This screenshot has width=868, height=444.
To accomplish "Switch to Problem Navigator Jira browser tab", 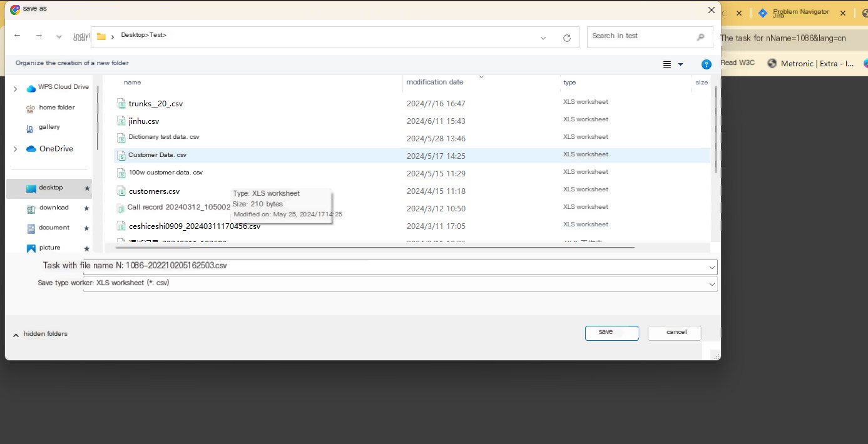I will pos(795,13).
